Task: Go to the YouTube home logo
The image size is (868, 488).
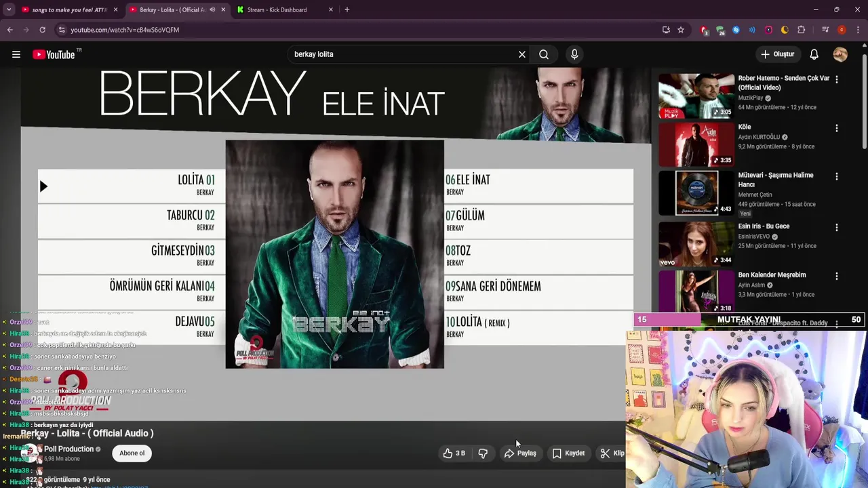Action: pyautogui.click(x=54, y=54)
